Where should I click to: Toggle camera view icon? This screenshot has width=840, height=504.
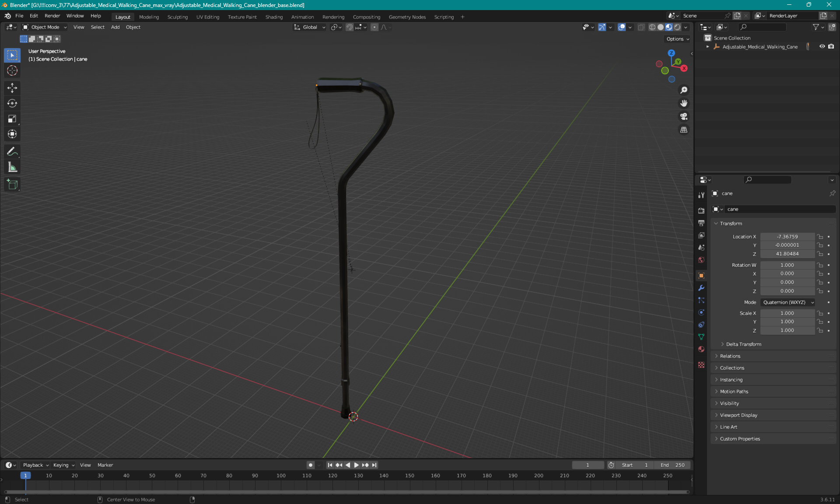pyautogui.click(x=684, y=116)
